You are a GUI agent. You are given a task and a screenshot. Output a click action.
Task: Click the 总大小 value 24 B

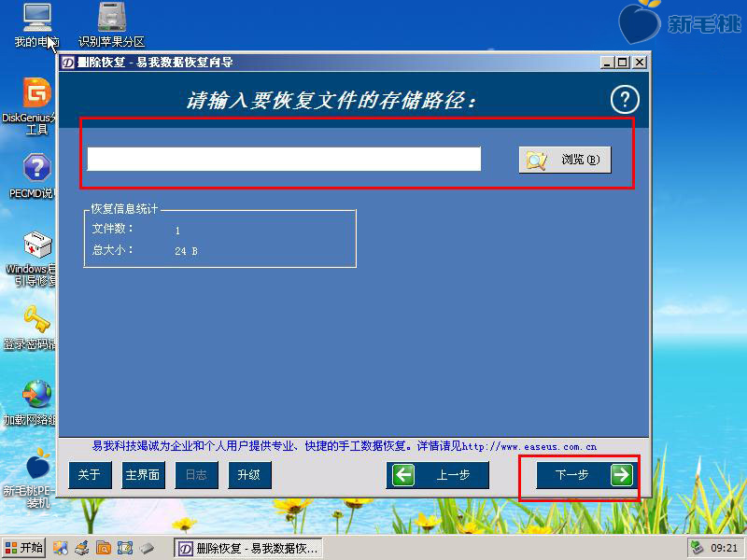(186, 251)
